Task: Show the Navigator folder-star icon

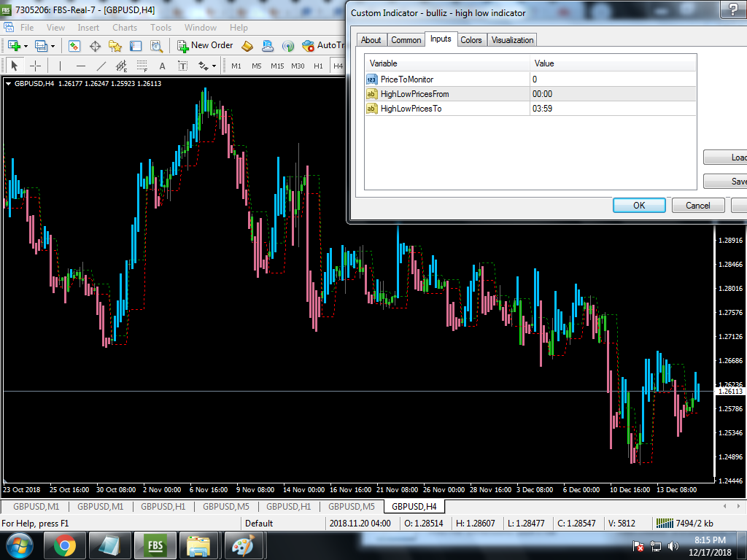Action: [115, 46]
